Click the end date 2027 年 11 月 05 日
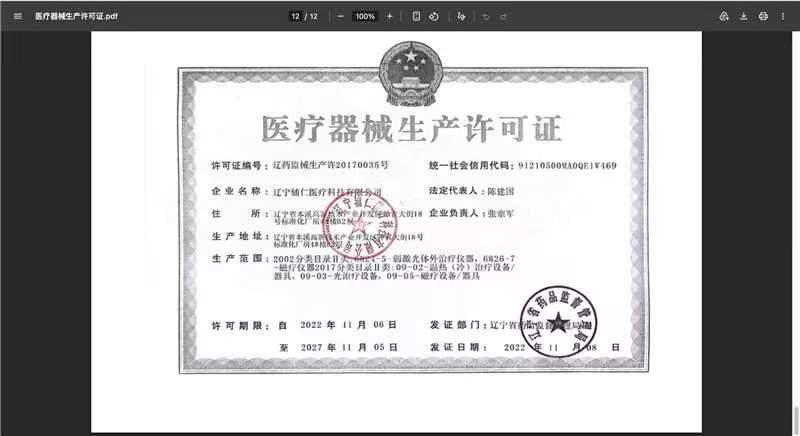 point(348,347)
